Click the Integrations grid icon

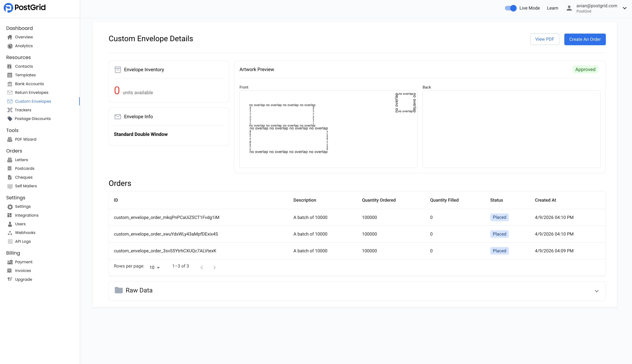(10, 215)
